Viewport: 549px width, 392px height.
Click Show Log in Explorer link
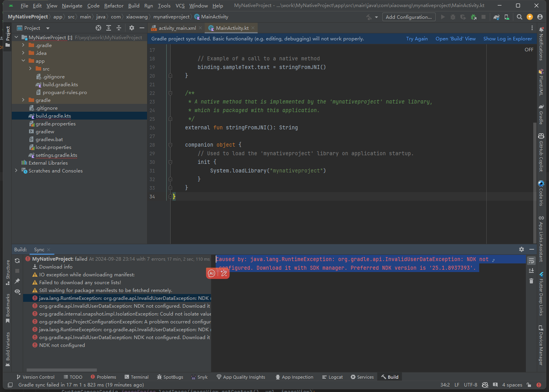(507, 39)
